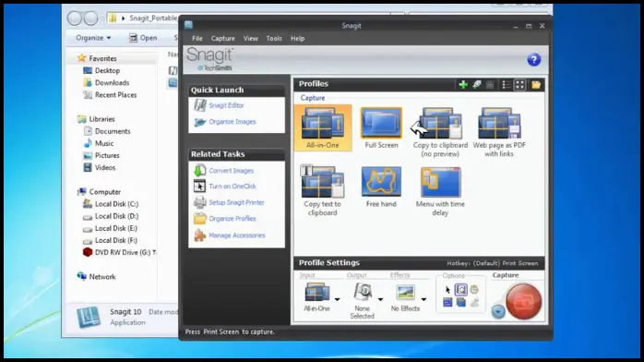The width and height of the screenshot is (644, 362).
Task: Click the Convert Images green arrow icon
Action: point(200,170)
